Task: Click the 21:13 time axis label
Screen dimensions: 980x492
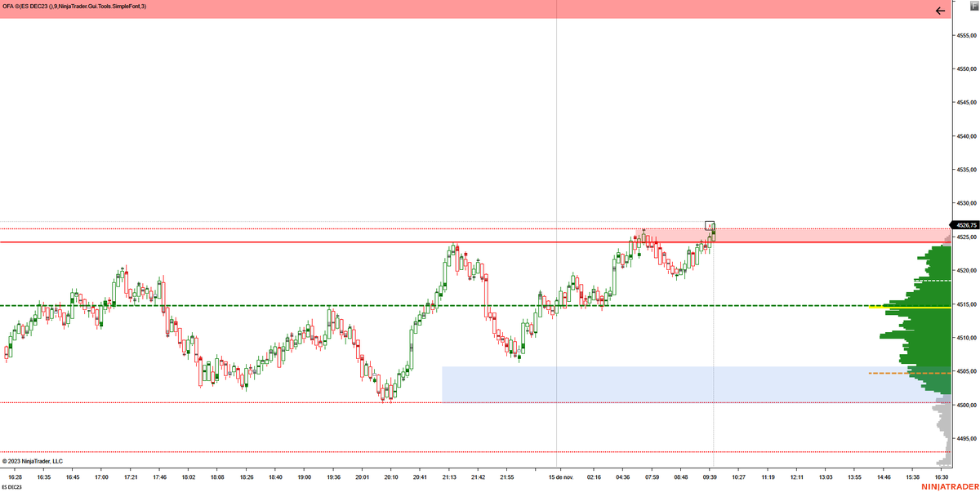Action: 449,476
